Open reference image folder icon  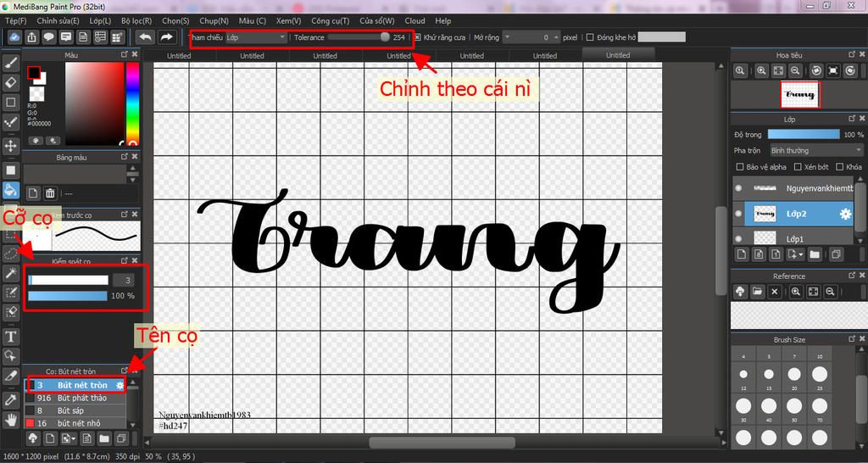pos(757,292)
